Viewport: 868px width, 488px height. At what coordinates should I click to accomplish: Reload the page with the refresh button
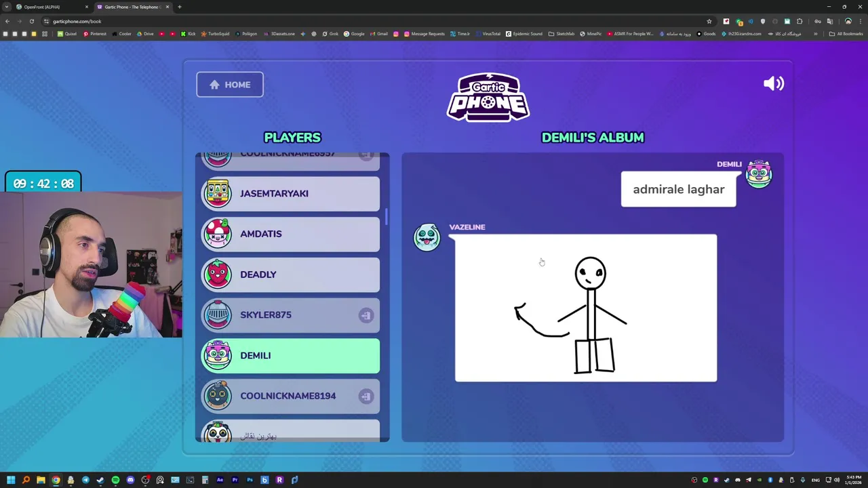[31, 21]
